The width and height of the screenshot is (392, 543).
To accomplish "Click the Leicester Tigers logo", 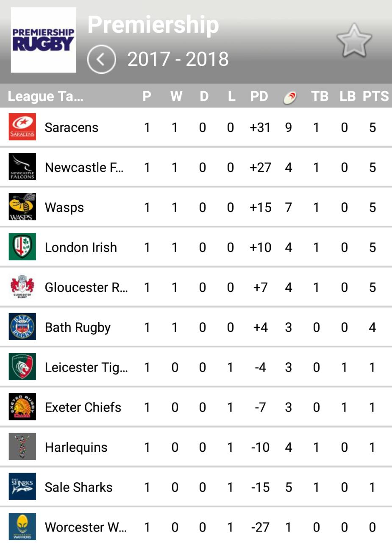I will 22,367.
